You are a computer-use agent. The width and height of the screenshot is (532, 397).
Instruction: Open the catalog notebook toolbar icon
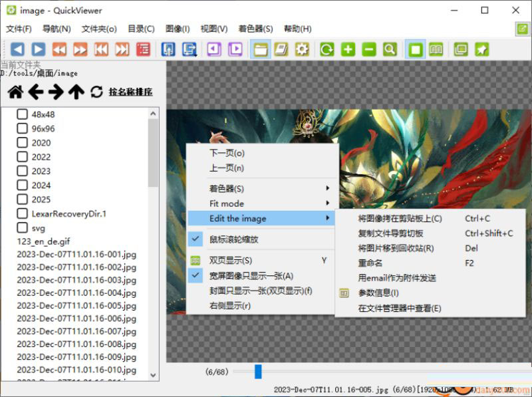pyautogui.click(x=281, y=49)
